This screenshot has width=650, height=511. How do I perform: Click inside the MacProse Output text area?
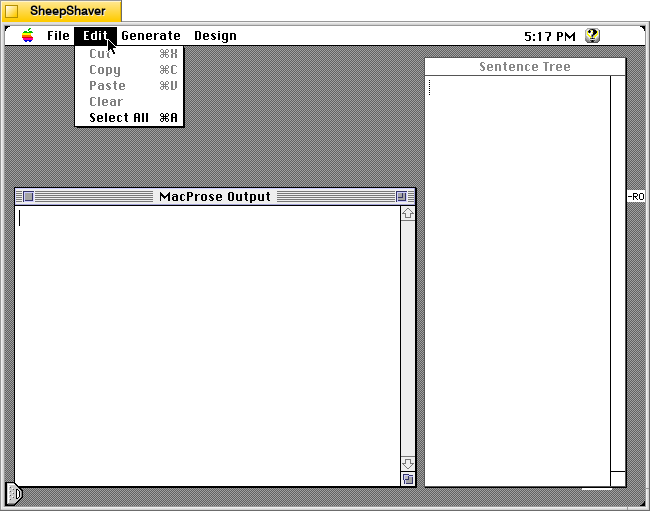pos(208,346)
